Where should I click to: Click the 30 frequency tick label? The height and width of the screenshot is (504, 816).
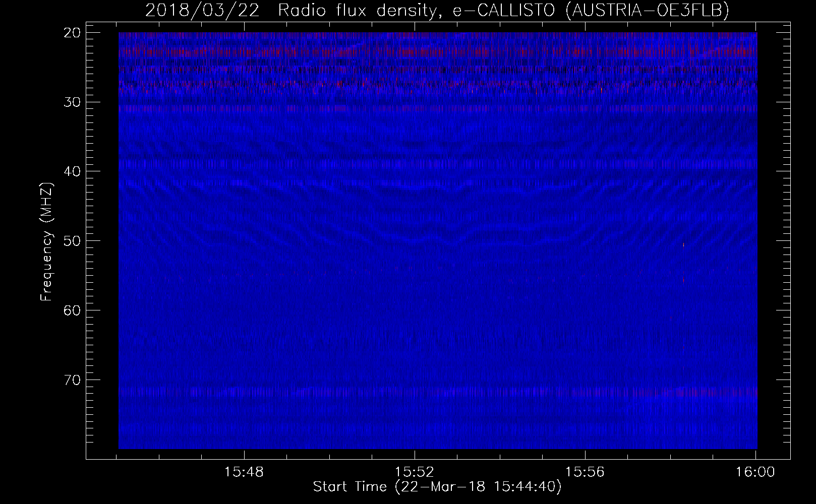tap(73, 102)
